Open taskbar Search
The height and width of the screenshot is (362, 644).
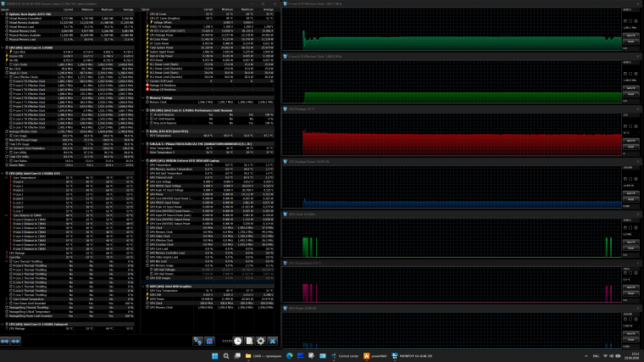226,356
